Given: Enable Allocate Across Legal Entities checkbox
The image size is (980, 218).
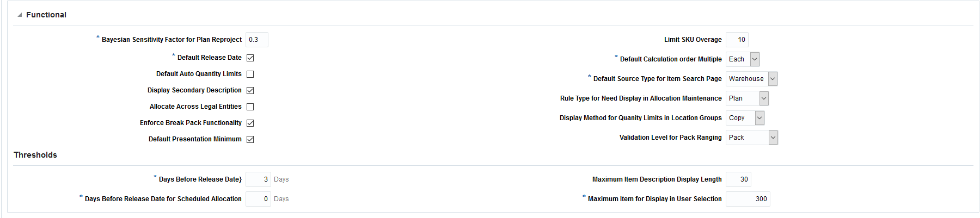Looking at the screenshot, I should [x=250, y=107].
